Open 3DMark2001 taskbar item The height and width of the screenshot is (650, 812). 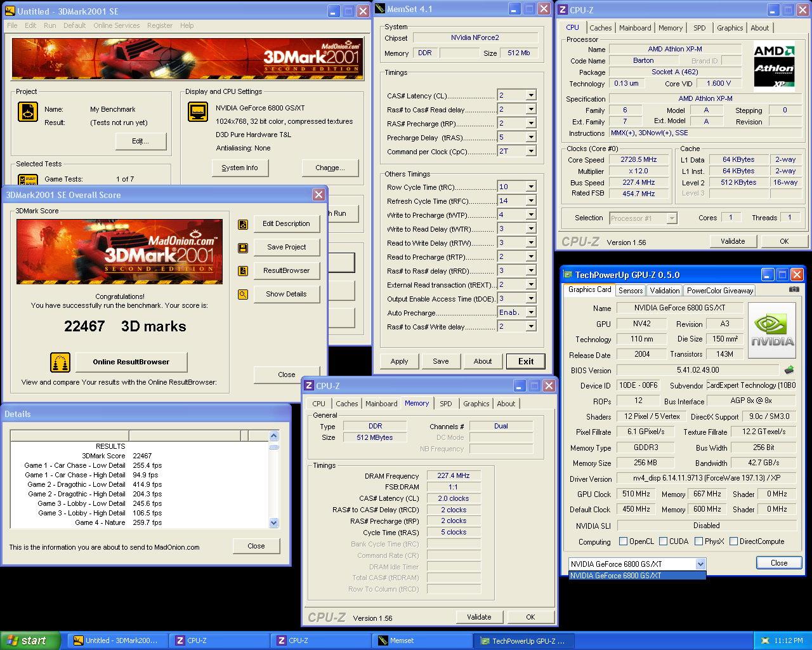(x=117, y=640)
